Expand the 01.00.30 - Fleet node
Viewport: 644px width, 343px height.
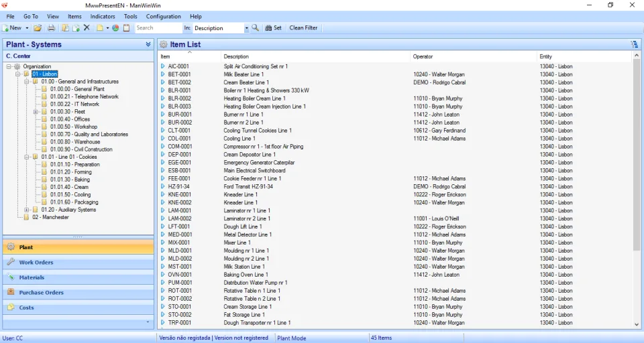pyautogui.click(x=36, y=112)
